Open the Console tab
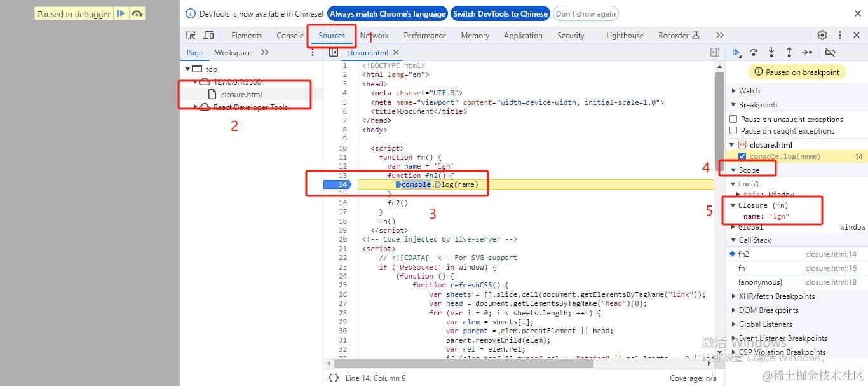Image resolution: width=868 pixels, height=386 pixels. (290, 36)
